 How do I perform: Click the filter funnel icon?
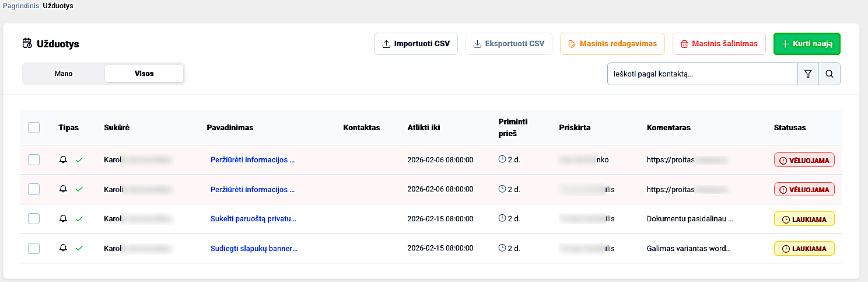(x=808, y=74)
